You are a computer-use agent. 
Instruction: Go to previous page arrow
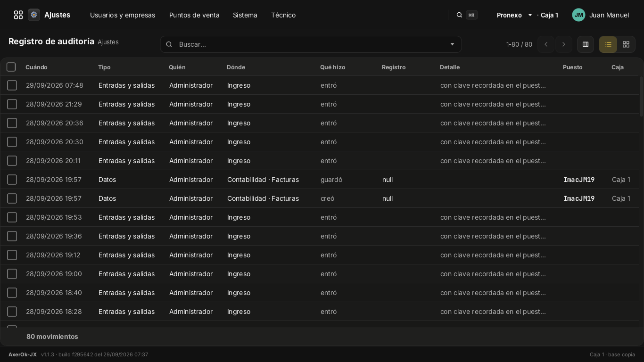click(546, 44)
